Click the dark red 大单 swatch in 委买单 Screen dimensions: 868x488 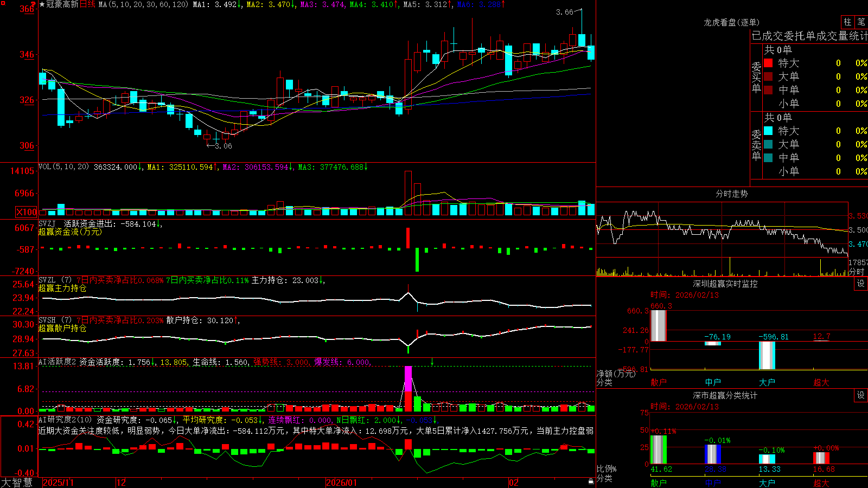coord(768,76)
